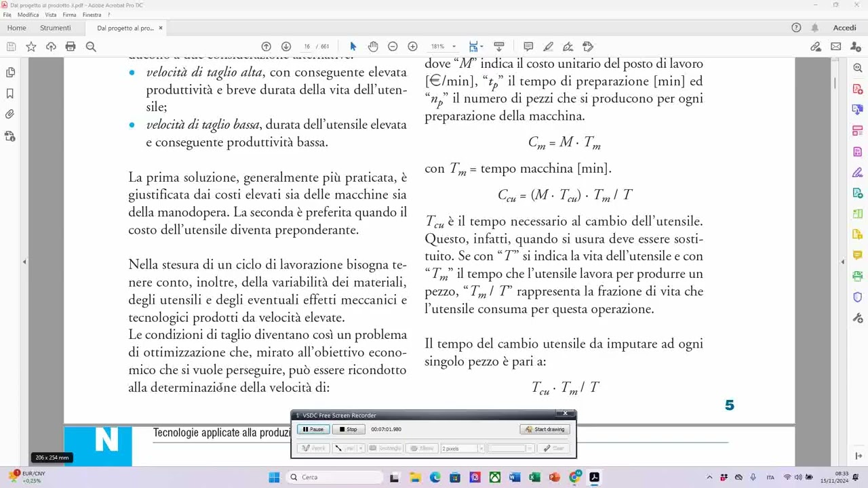Open the page thumbnails side panel

10,73
